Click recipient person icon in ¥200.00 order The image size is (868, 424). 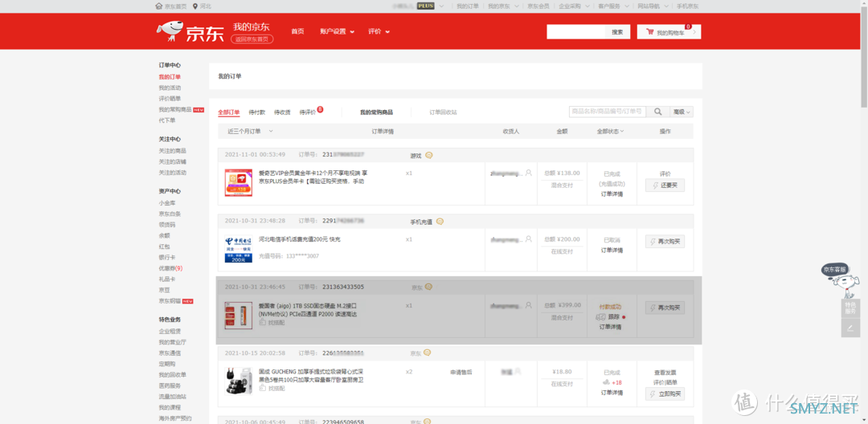pos(529,239)
